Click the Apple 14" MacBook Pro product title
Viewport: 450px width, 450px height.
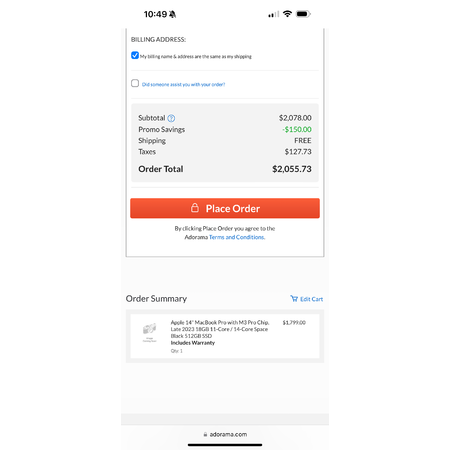pos(220,329)
